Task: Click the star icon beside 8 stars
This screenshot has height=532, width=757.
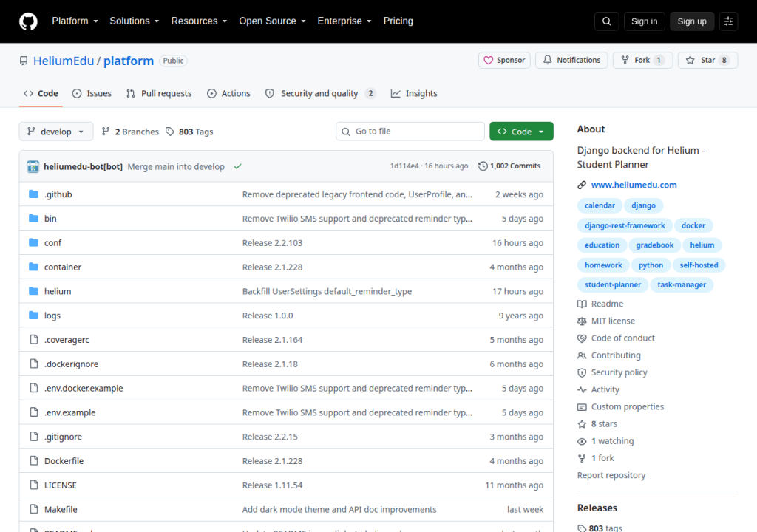Action: pos(582,424)
